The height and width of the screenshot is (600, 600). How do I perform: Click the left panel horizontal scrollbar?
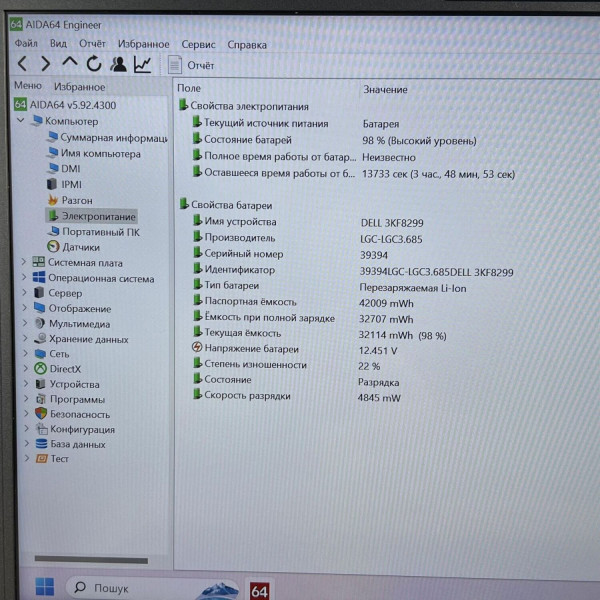pyautogui.click(x=91, y=560)
